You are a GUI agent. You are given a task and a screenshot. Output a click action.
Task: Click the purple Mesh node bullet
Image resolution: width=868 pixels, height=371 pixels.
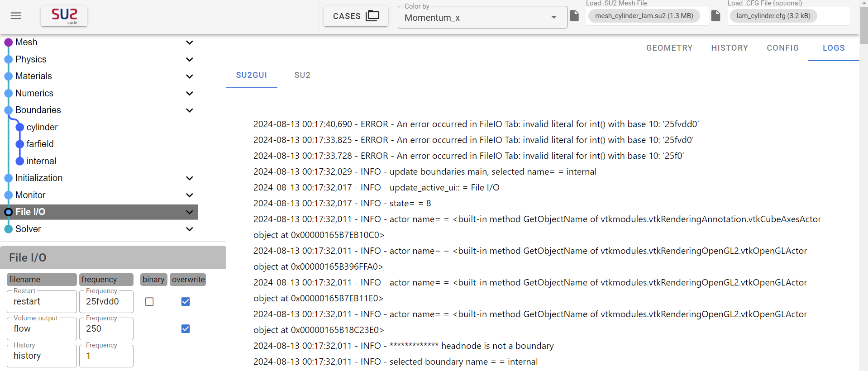(x=8, y=43)
